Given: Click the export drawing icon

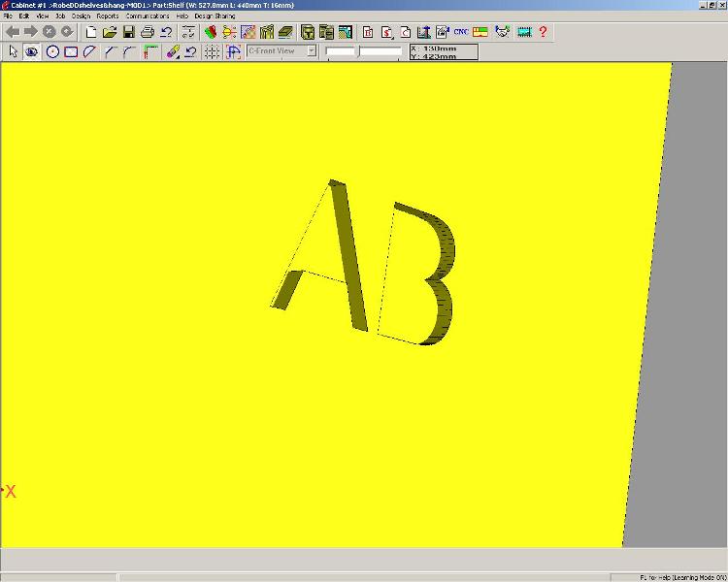Looking at the screenshot, I should (442, 32).
